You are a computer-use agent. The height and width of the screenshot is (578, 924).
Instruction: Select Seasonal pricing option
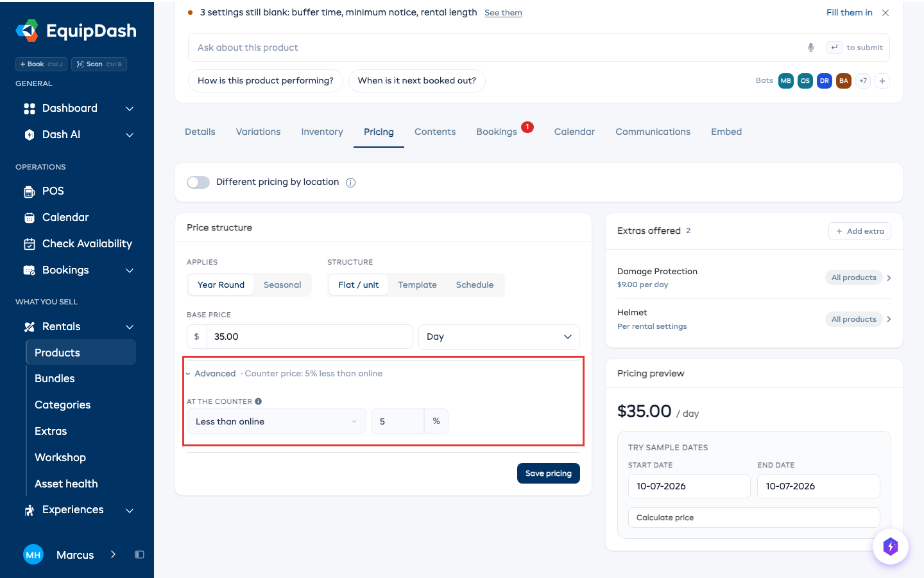coord(282,285)
